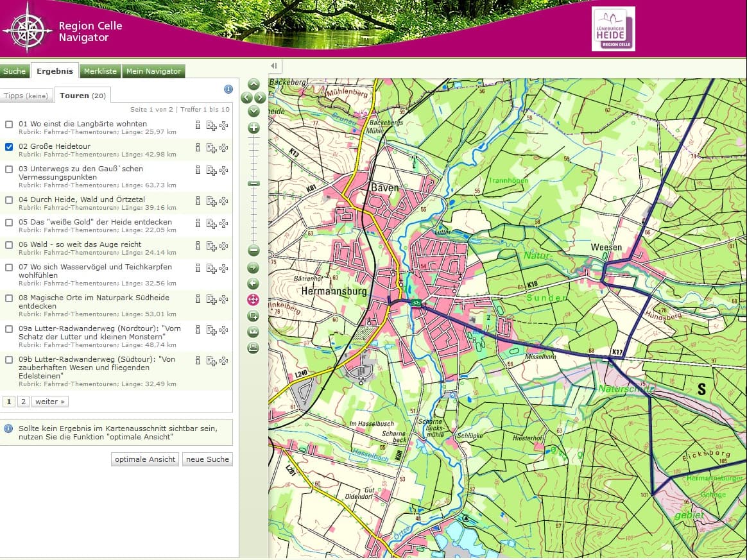Go to next results page with weiter
747x560 pixels.
(50, 402)
